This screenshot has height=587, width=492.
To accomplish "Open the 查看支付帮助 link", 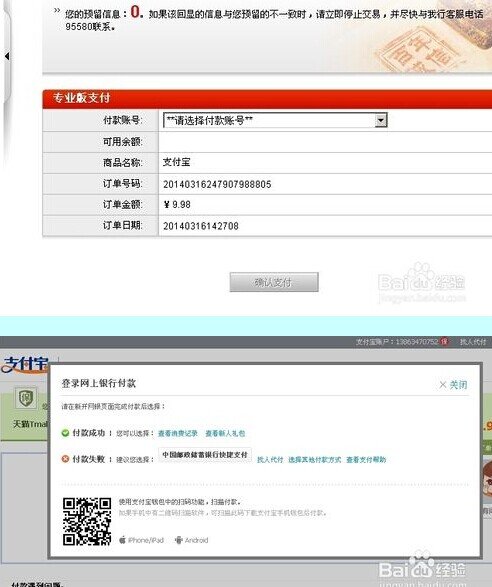I will tap(366, 459).
